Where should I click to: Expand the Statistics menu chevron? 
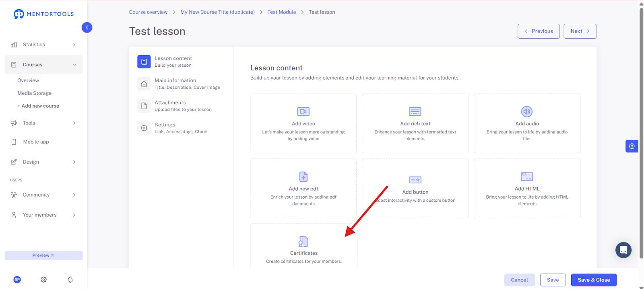[74, 45]
